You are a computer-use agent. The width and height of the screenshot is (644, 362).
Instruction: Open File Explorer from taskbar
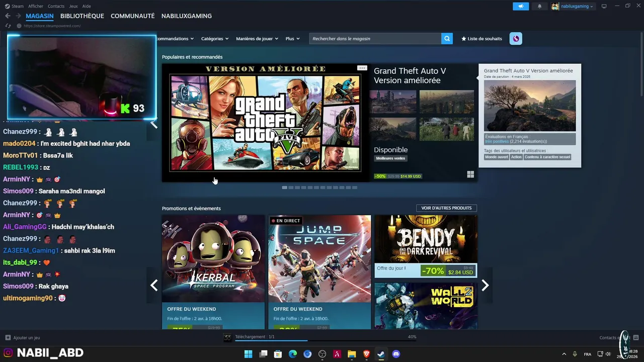pos(352,354)
